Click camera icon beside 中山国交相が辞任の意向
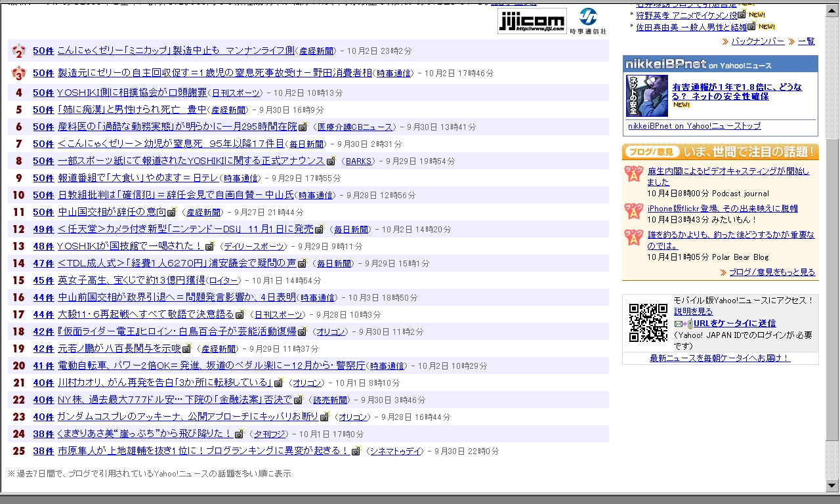Screen dimensions: 840x504 [x=171, y=212]
